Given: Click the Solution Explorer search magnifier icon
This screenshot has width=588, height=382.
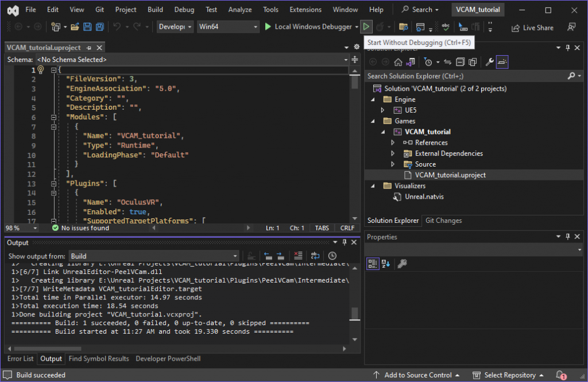Looking at the screenshot, I should tap(571, 76).
